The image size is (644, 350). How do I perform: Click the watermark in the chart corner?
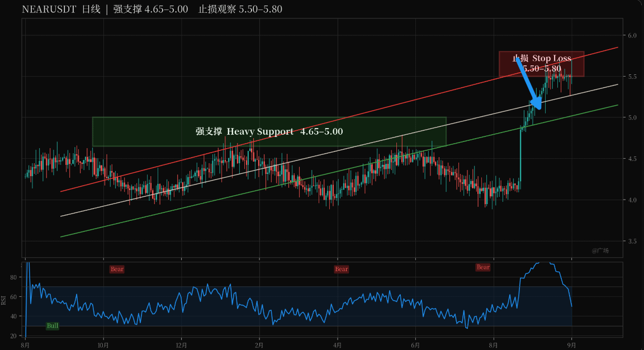click(600, 250)
